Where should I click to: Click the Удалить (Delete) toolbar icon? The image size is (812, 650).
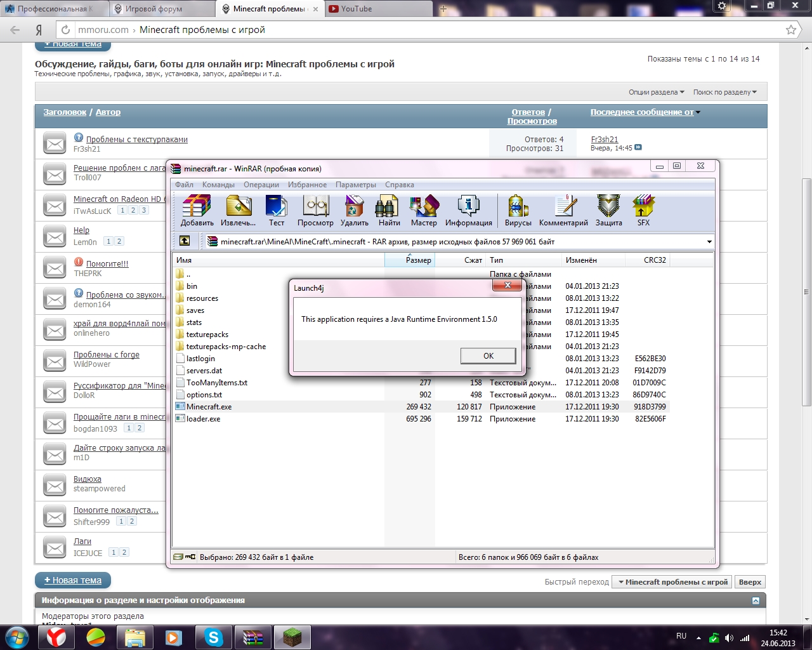(x=354, y=210)
